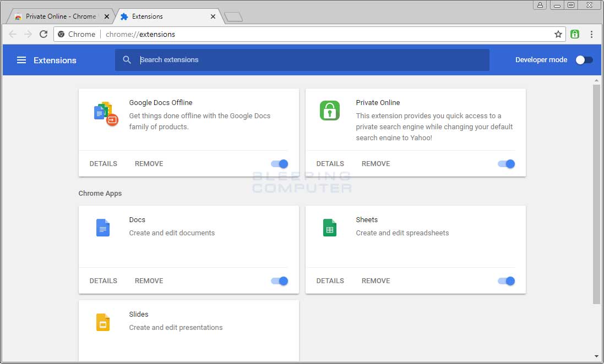Viewport: 604px width, 364px height.
Task: Disable Google Docs Offline extension
Action: pyautogui.click(x=279, y=164)
